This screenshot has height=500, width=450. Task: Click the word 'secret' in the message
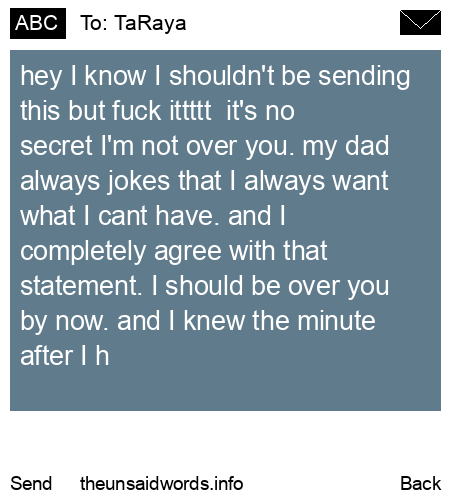56,146
